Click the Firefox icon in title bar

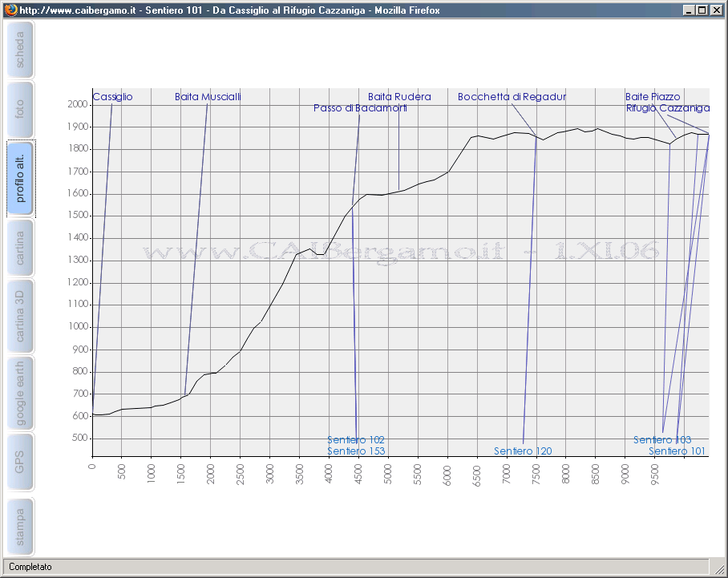10,10
